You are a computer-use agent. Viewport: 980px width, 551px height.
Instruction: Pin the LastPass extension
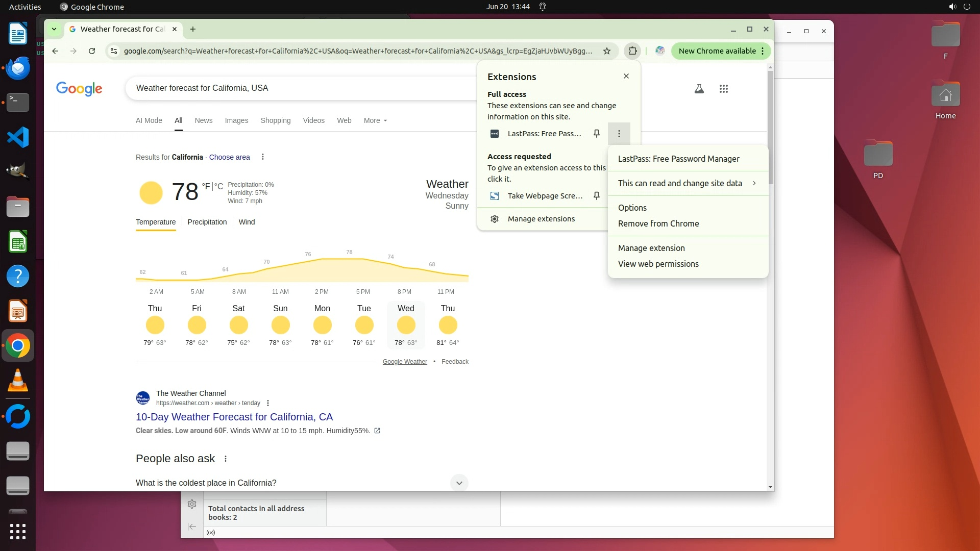[x=596, y=134]
